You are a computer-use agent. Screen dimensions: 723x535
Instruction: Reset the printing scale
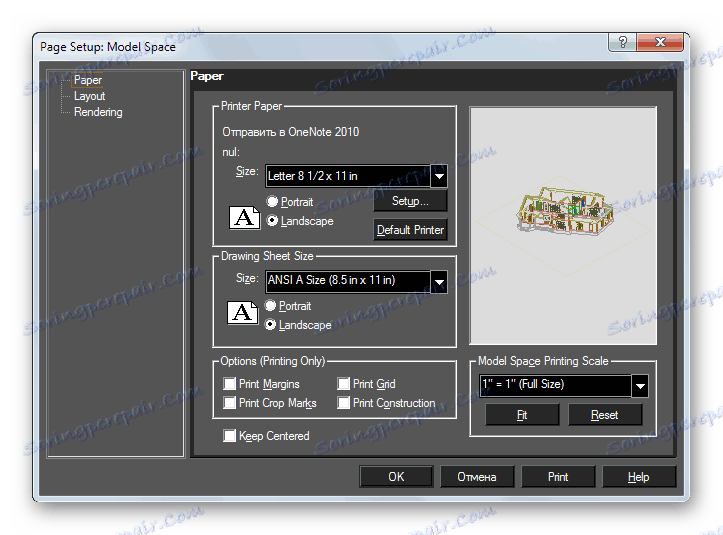tap(604, 415)
